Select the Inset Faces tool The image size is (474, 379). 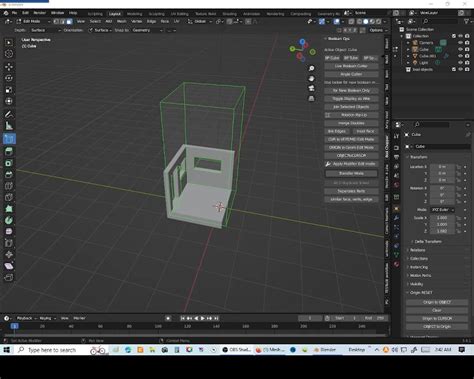pos(9,163)
